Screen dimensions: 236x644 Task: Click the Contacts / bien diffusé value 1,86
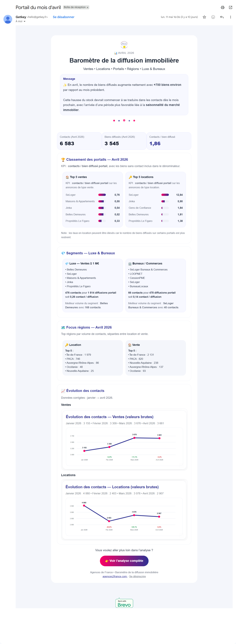point(155,143)
